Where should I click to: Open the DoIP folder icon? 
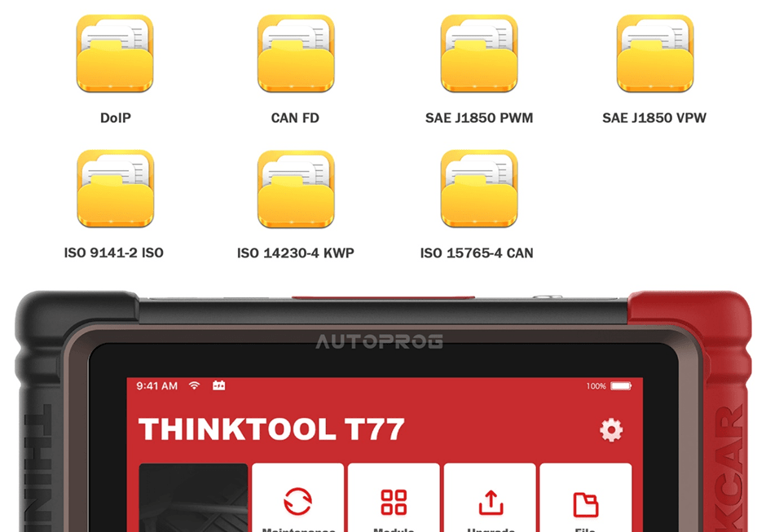(115, 53)
